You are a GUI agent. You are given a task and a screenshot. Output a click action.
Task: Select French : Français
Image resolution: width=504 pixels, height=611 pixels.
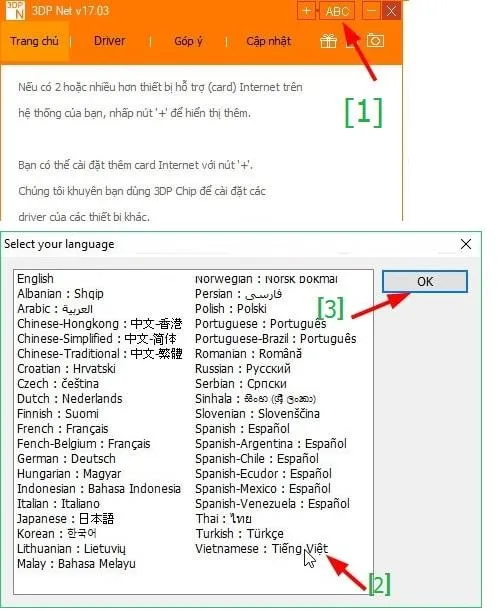[x=63, y=429]
